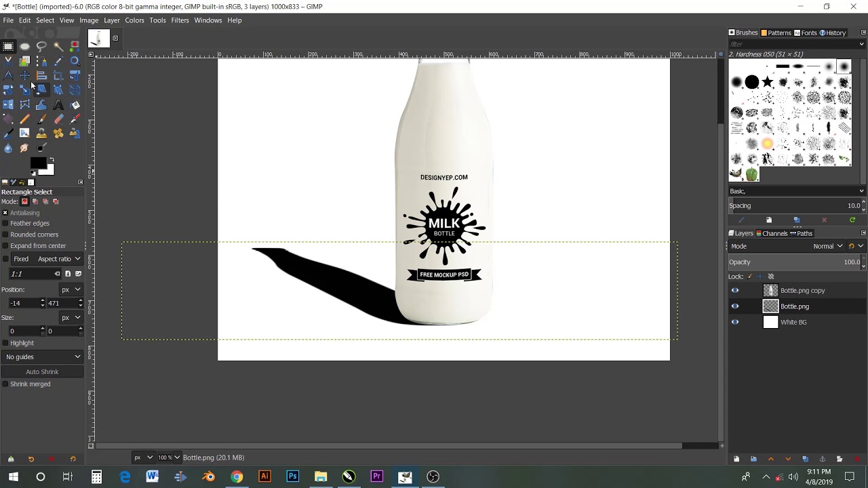This screenshot has width=868, height=488.
Task: Expand the No guides dropdown
Action: tap(42, 357)
